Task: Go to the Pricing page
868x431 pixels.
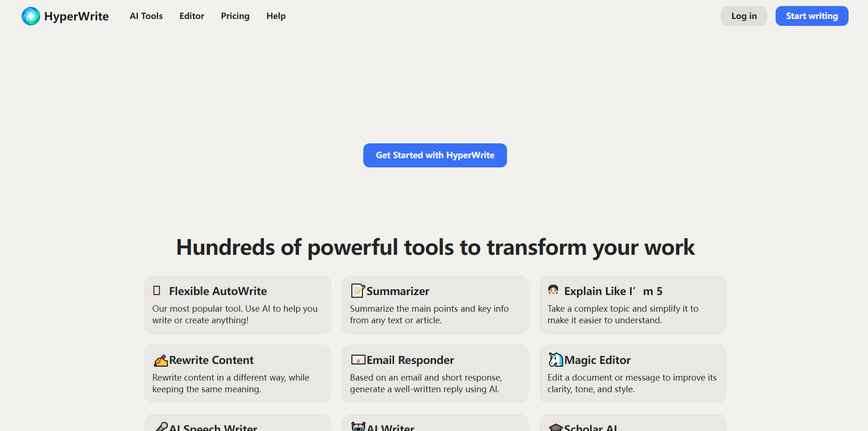Action: (x=235, y=16)
